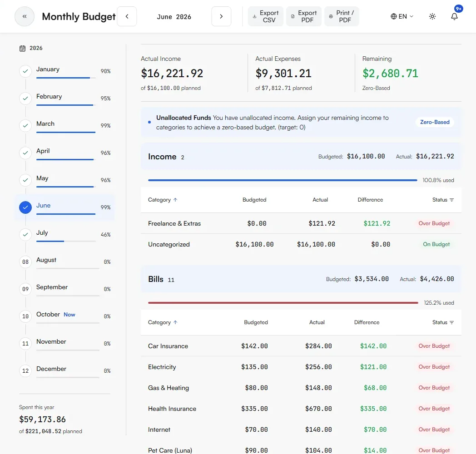Click the checkmark circle beside July
The width and height of the screenshot is (476, 454).
(x=25, y=235)
